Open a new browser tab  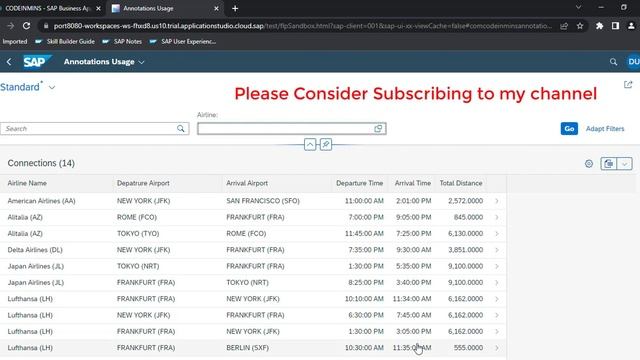click(235, 8)
